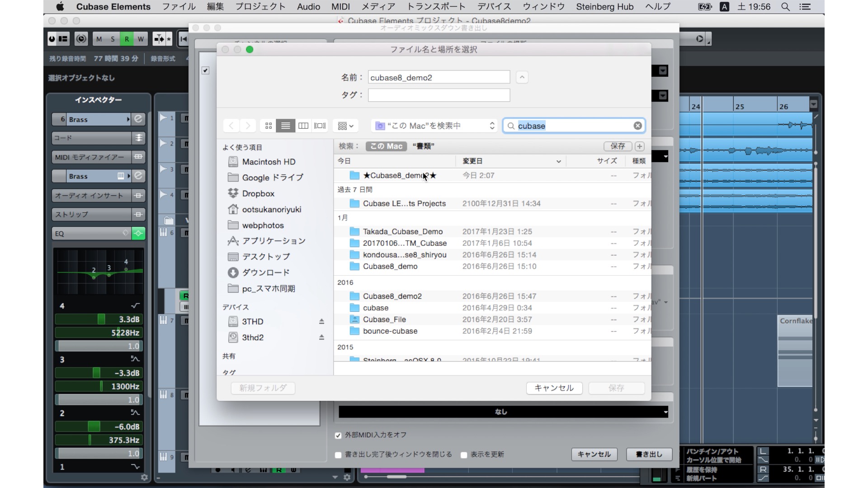Open the 'この Mac'を検索中 location dropdown
Viewport: 868px width, 488px height.
[x=433, y=126]
